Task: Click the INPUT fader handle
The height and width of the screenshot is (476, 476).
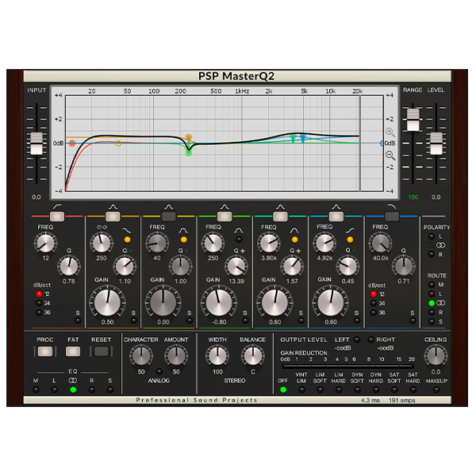Action: point(36,144)
